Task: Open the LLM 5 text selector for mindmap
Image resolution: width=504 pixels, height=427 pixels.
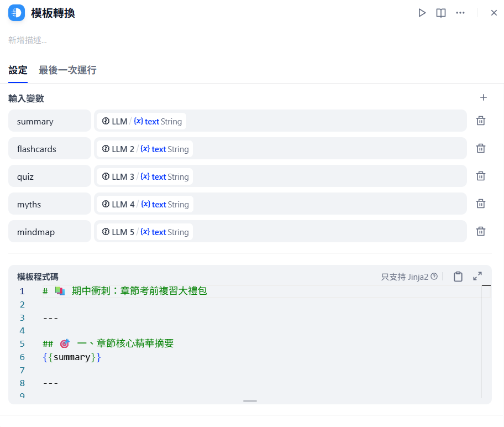Action: pyautogui.click(x=145, y=232)
